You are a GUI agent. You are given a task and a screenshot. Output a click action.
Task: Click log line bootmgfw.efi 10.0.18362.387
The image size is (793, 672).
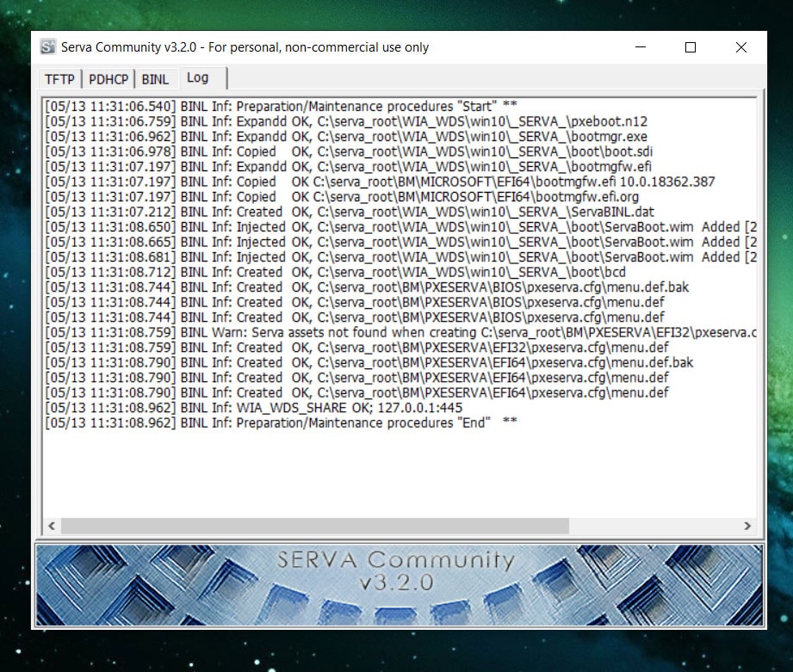380,182
